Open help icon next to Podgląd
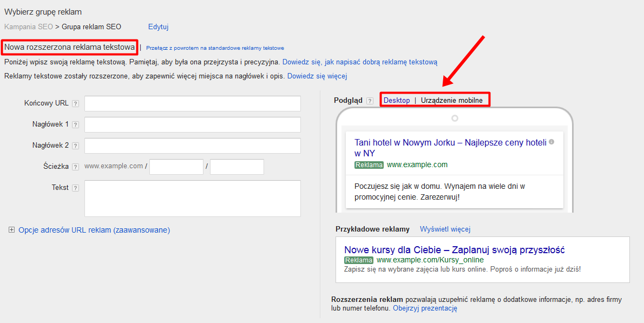 (x=370, y=101)
